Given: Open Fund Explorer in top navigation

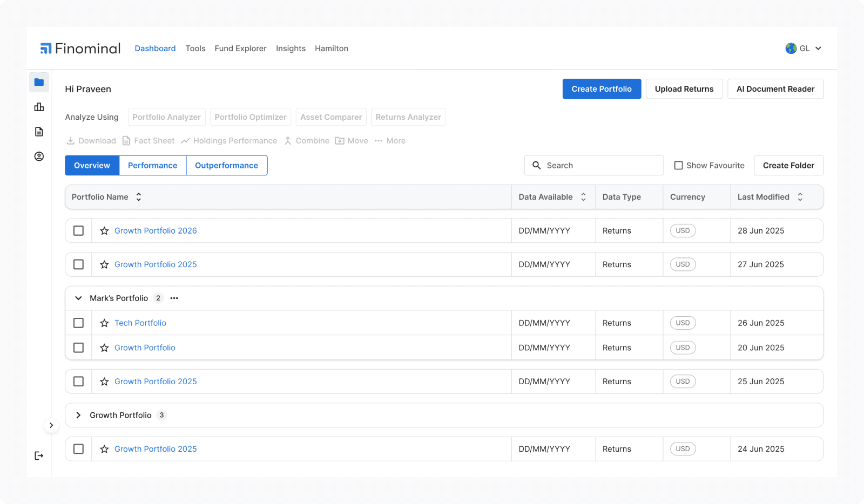Looking at the screenshot, I should 240,49.
